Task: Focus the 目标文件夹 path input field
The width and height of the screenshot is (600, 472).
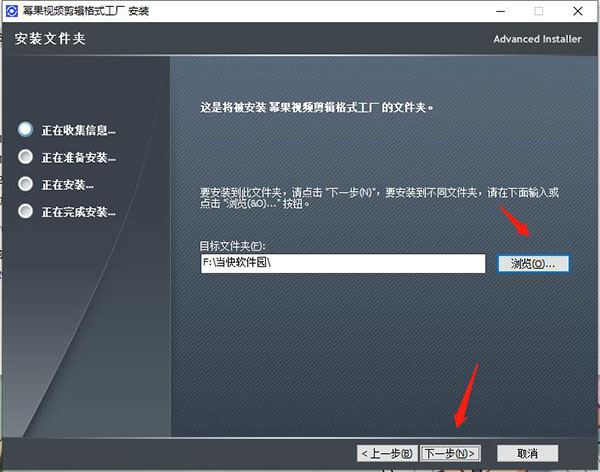Action: (x=343, y=263)
